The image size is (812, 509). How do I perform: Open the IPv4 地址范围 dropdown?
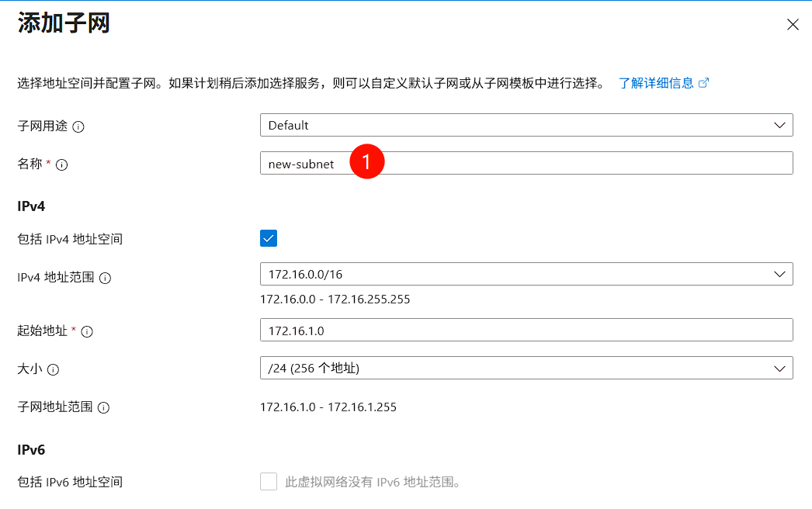(x=526, y=274)
